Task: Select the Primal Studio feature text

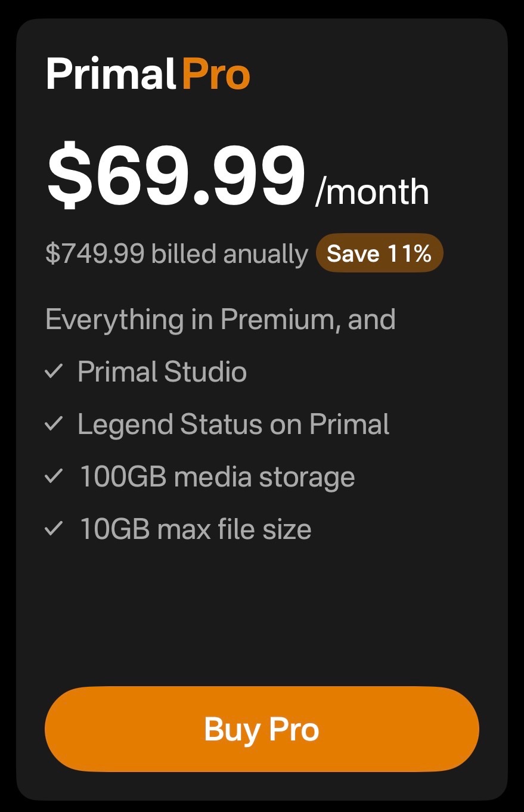Action: tap(162, 372)
